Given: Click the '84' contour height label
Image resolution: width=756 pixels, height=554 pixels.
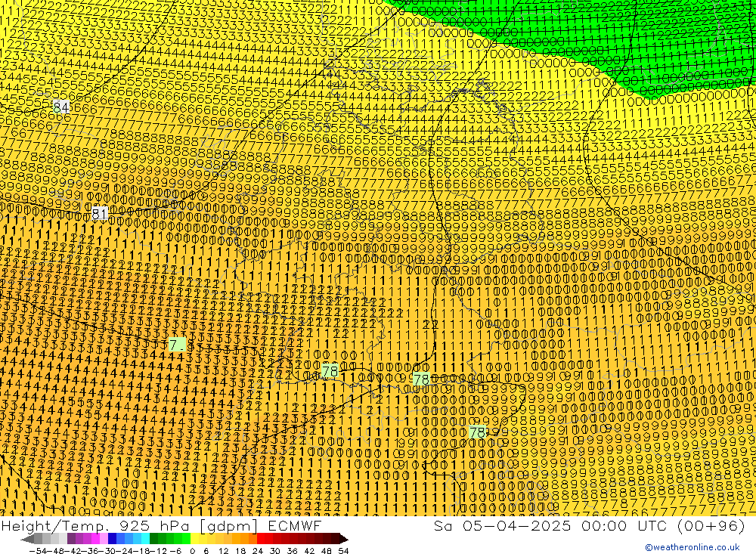Looking at the screenshot, I should [61, 107].
